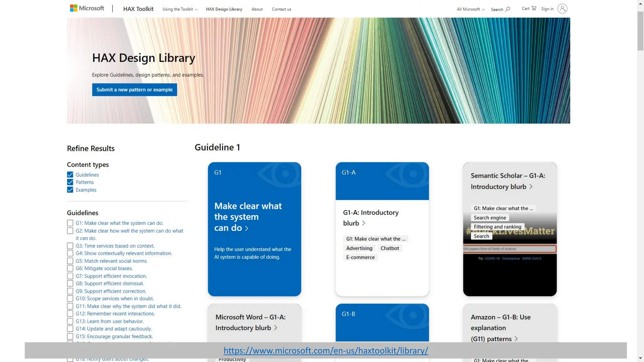
Task: Click G1 tag on Semantic Scholar card
Action: 503,208
